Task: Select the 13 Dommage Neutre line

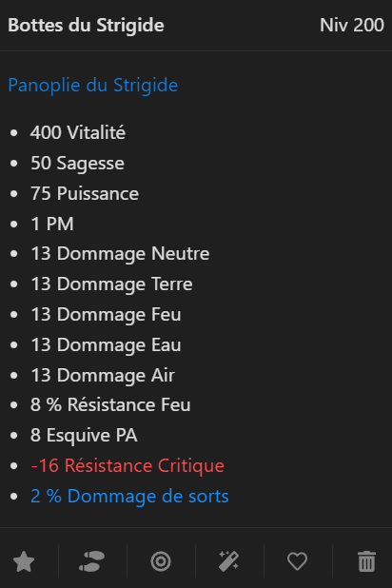Action: [120, 254]
